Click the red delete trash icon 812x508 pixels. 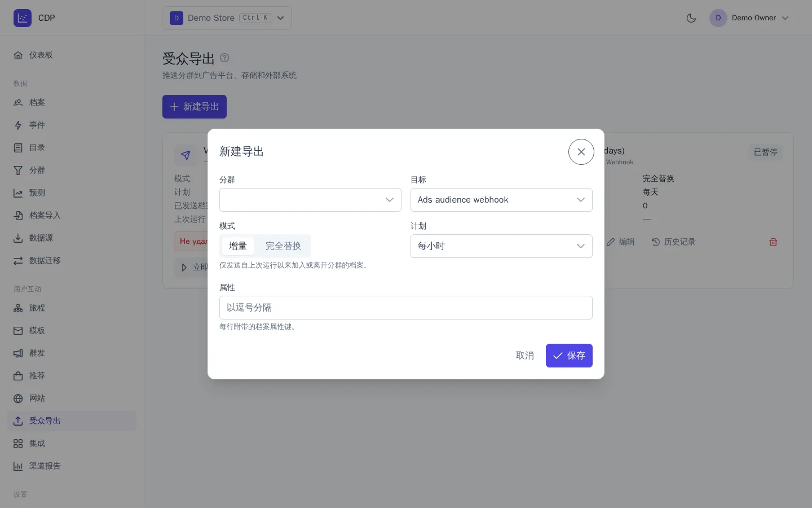pos(773,242)
